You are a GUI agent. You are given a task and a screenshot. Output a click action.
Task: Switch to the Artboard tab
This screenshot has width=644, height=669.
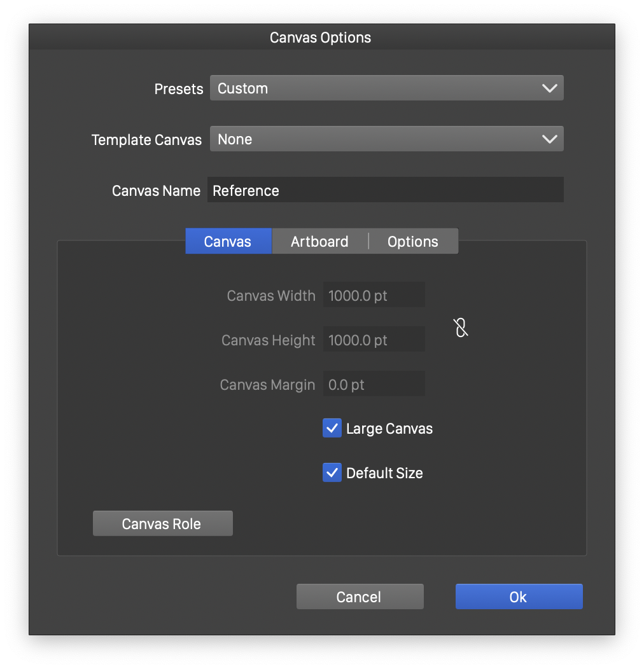click(x=319, y=242)
